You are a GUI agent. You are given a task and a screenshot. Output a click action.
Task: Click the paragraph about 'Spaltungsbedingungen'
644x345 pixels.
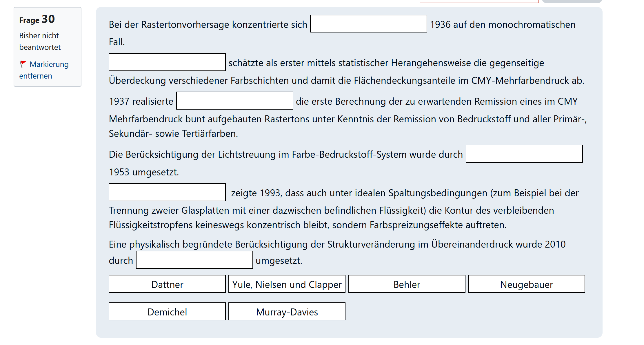coord(331,210)
